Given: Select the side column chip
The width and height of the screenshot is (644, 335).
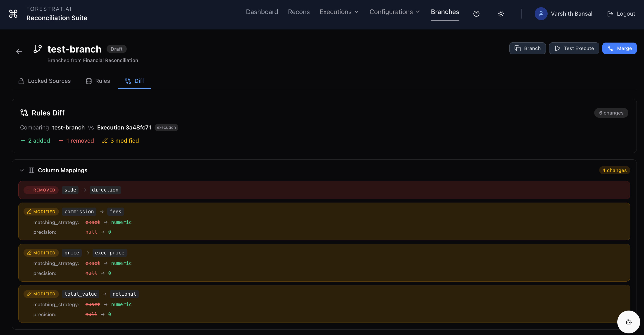Looking at the screenshot, I should (70, 190).
